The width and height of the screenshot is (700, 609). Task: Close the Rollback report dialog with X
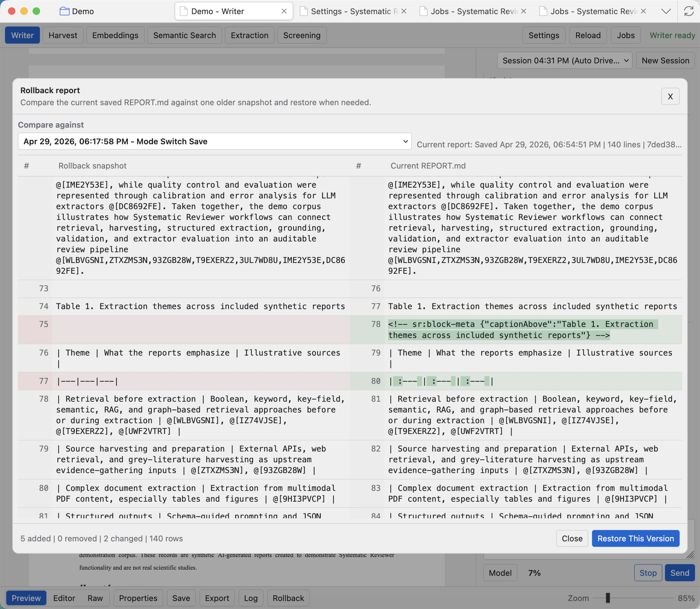click(670, 97)
